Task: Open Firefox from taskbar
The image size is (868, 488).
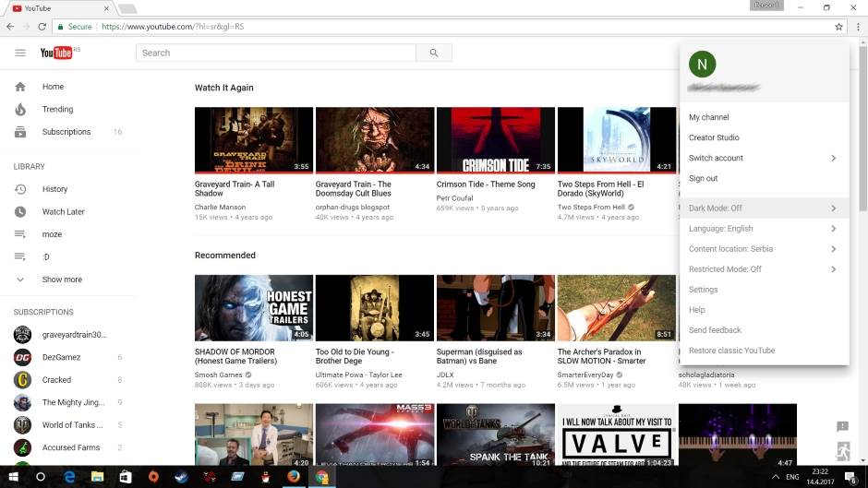Action: click(x=294, y=476)
